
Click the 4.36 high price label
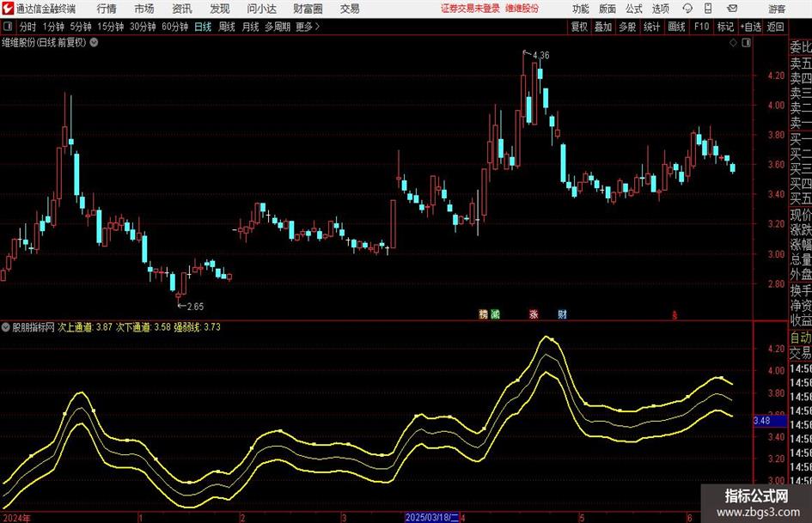[540, 55]
